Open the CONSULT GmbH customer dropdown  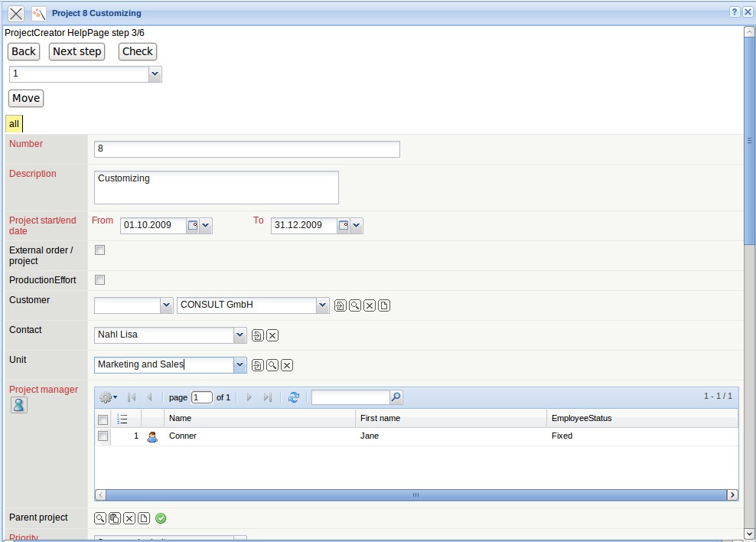click(322, 305)
